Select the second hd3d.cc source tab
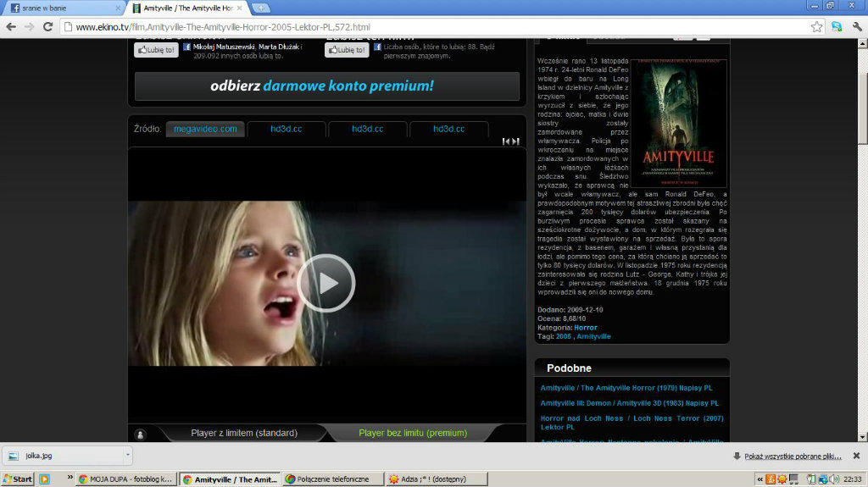 click(368, 129)
